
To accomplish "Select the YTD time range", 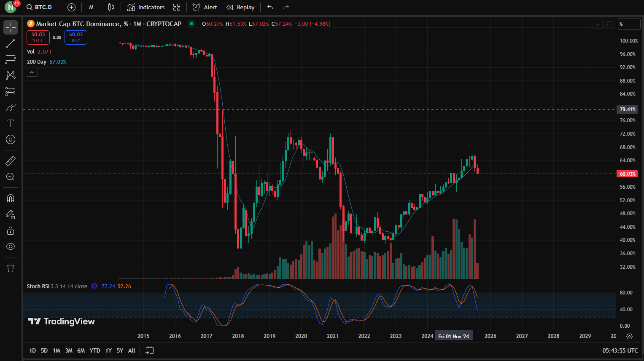I will point(95,350).
